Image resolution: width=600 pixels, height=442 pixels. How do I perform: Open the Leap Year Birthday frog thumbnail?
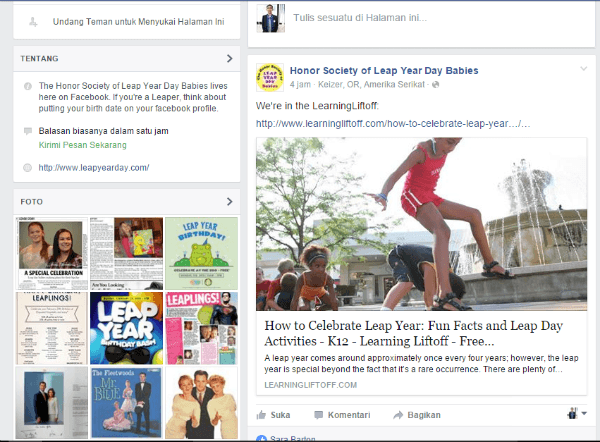201,253
